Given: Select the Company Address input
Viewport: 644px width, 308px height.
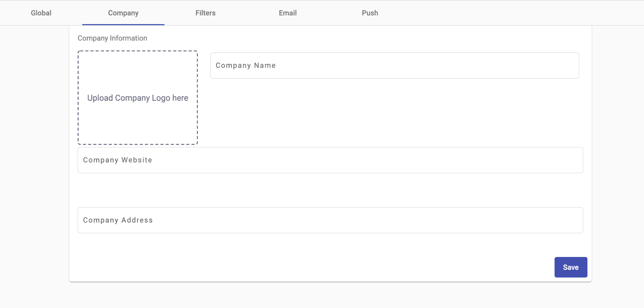Looking at the screenshot, I should click(330, 220).
